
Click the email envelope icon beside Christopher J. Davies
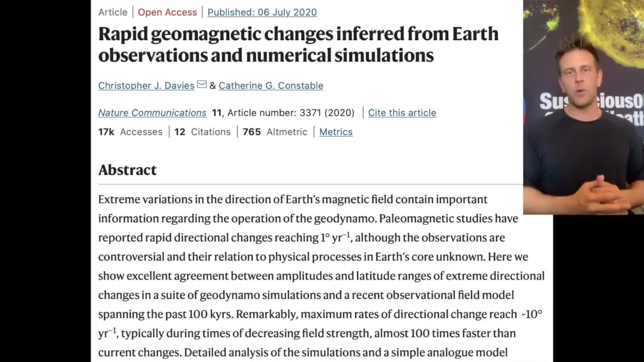[202, 85]
